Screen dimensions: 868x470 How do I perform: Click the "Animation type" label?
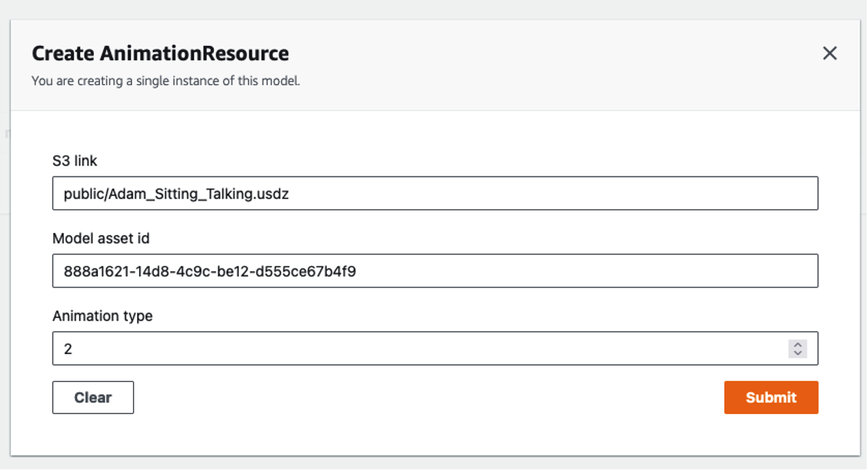102,316
